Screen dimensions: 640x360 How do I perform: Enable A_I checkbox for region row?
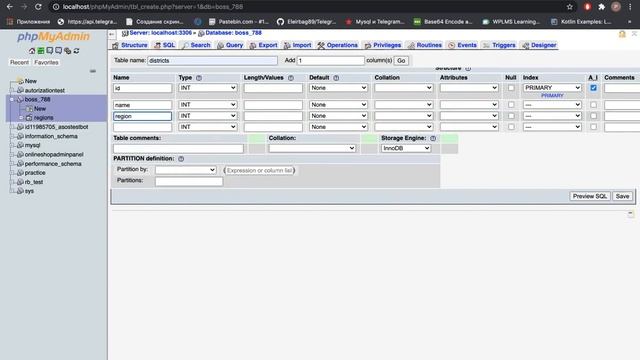(593, 116)
